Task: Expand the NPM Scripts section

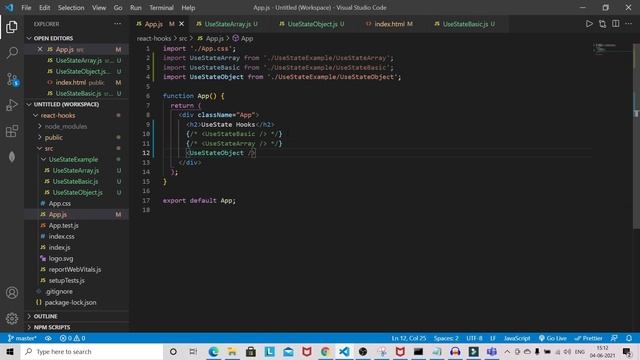Action: click(x=52, y=327)
